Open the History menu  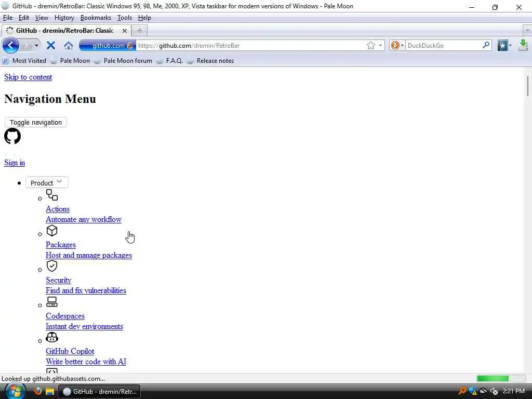64,18
